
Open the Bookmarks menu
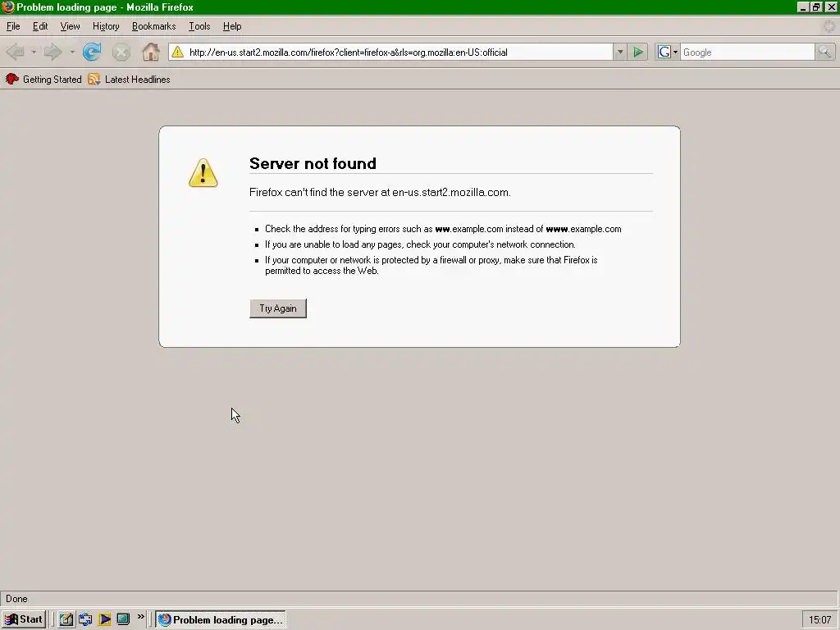(153, 26)
